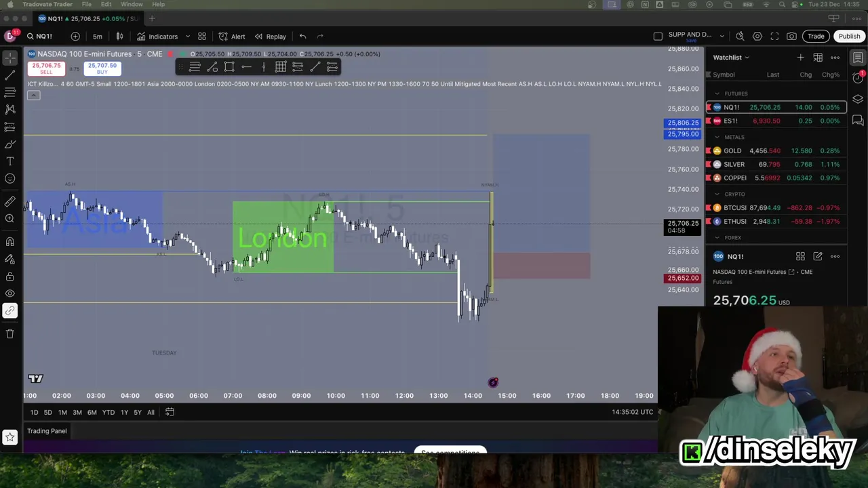
Task: Select the BTCUSD watchlist row
Action: pos(776,207)
